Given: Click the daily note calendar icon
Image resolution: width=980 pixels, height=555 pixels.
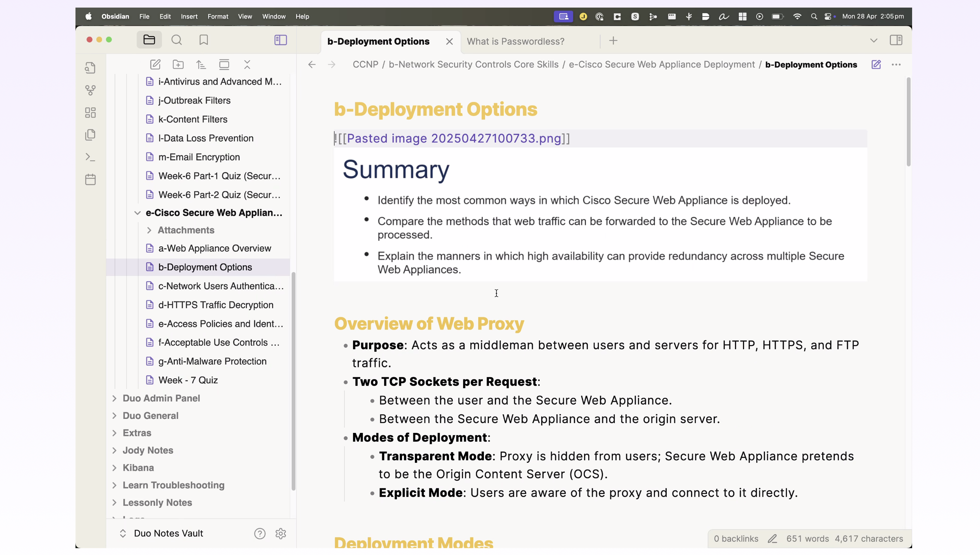Looking at the screenshot, I should [90, 180].
